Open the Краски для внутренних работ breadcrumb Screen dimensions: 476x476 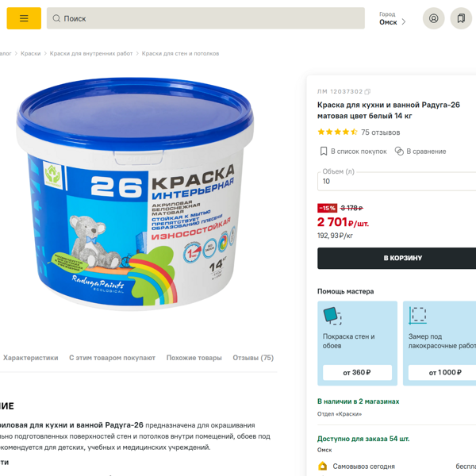click(x=91, y=53)
